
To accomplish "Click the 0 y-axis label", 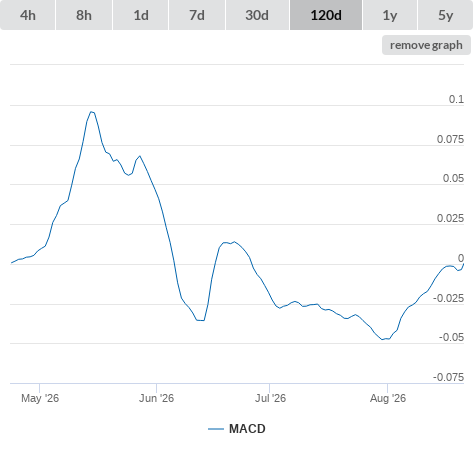I will 461,258.
